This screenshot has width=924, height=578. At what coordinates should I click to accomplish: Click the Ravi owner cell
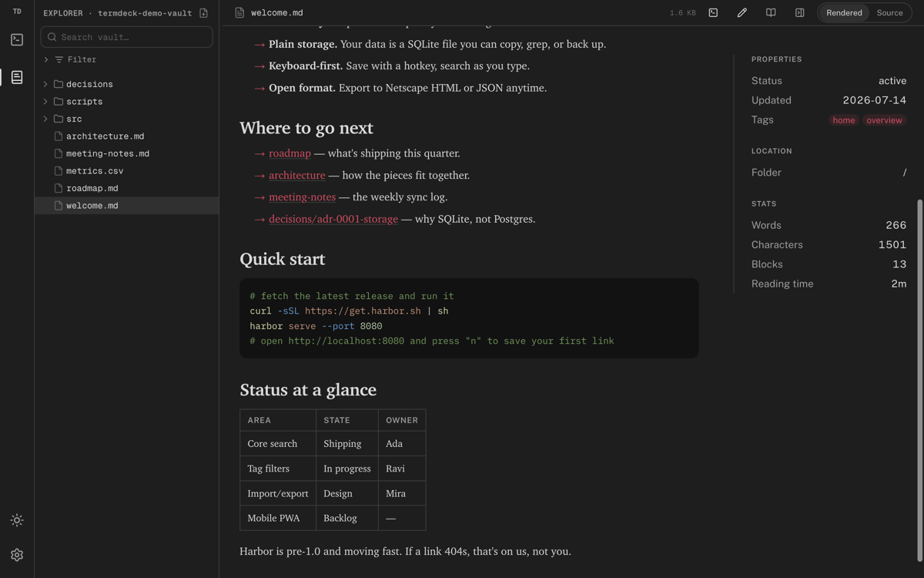pyautogui.click(x=402, y=469)
